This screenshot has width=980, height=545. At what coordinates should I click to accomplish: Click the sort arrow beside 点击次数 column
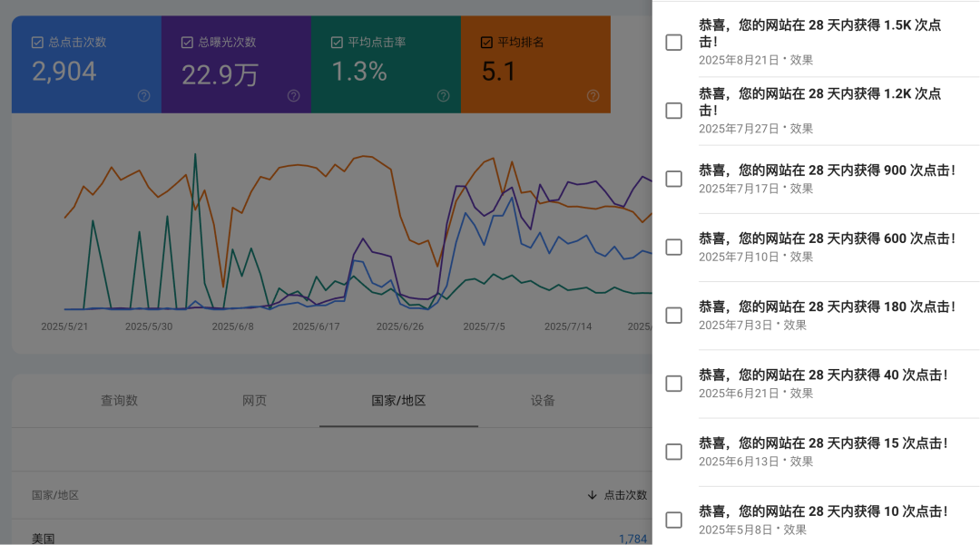point(592,495)
